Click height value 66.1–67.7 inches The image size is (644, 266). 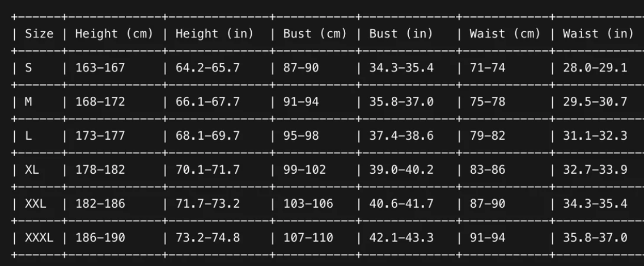207,102
